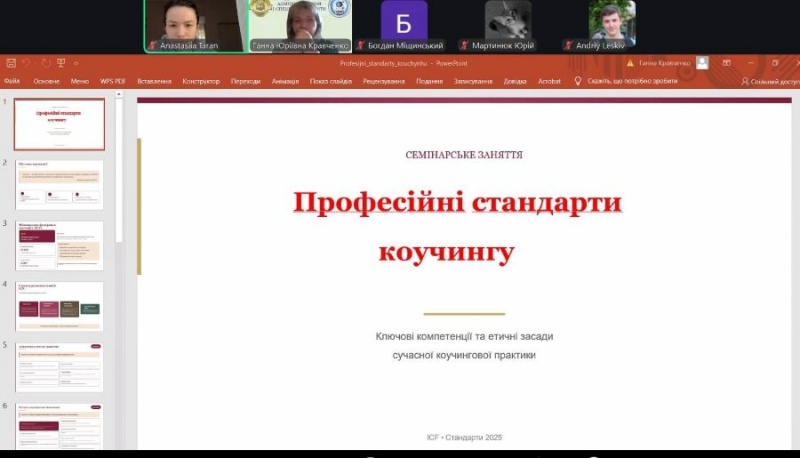Click the Спільний доступ share button
Screen dimensions: 800x458
click(770, 81)
